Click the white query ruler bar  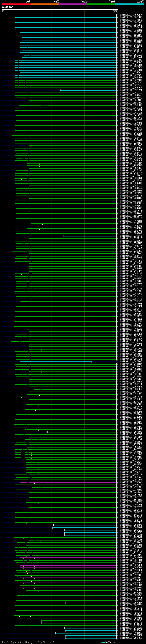click(x=60, y=9)
